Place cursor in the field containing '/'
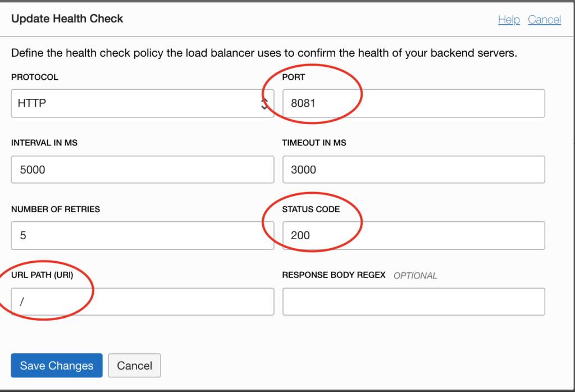The image size is (575, 392). point(142,302)
